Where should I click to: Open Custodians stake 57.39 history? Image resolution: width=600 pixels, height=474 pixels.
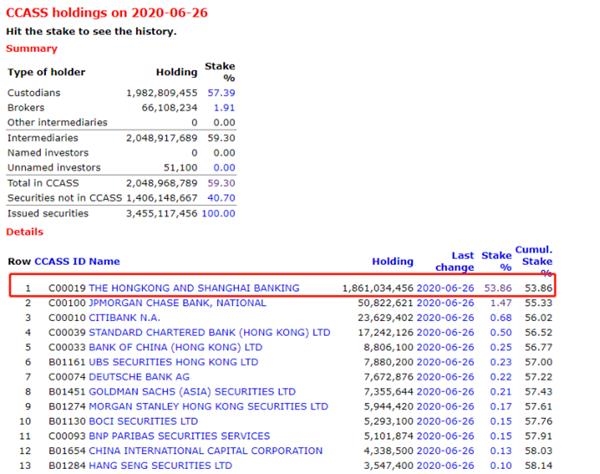point(221,93)
